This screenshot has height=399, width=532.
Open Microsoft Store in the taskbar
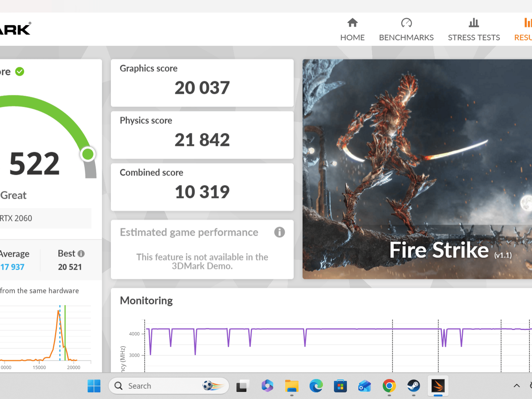click(340, 386)
